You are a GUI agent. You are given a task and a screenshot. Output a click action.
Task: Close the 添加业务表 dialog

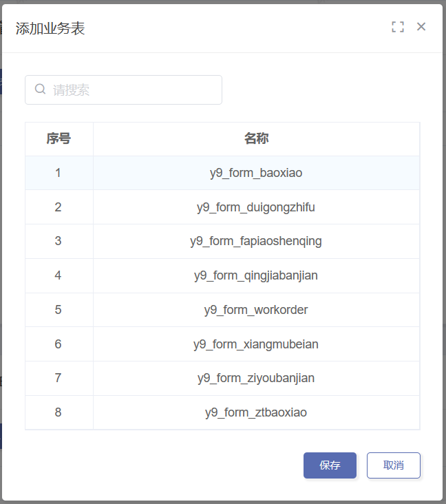(421, 27)
